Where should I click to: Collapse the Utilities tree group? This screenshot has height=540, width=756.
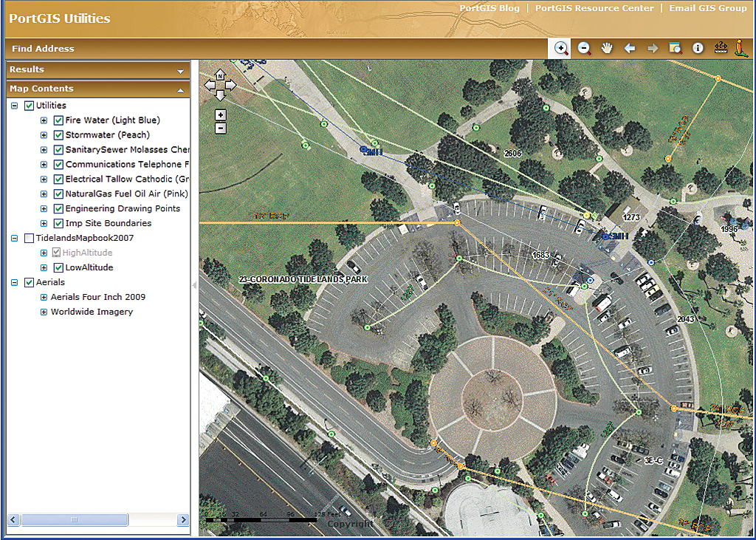point(15,106)
